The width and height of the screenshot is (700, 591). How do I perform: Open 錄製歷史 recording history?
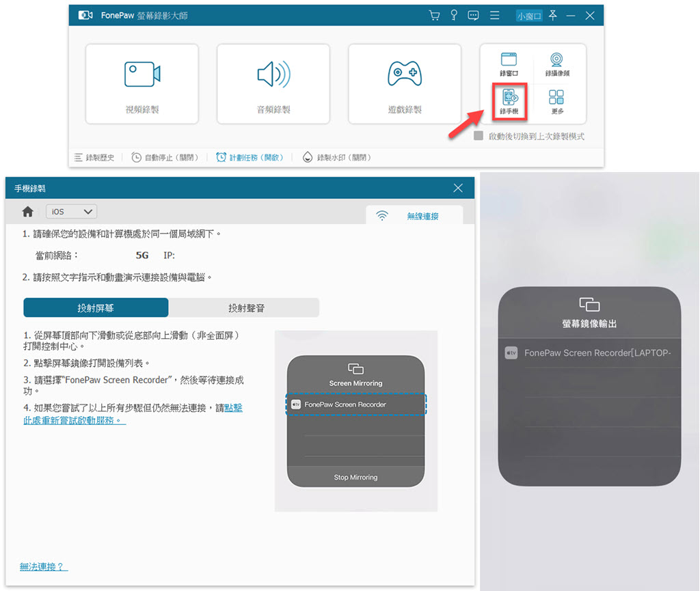pos(94,157)
